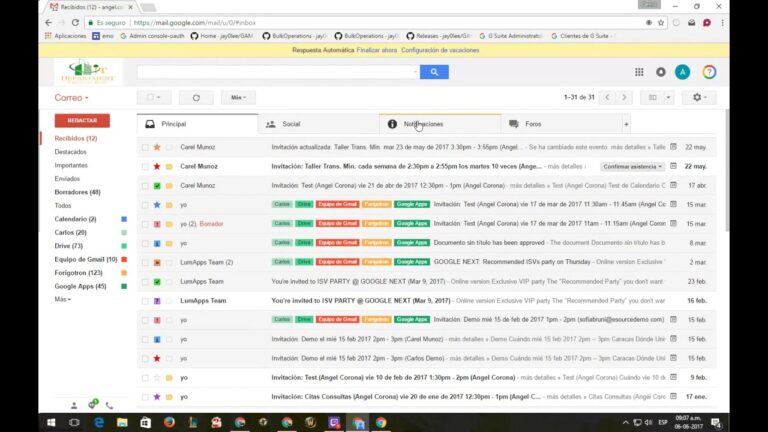The height and width of the screenshot is (432, 768).
Task: Open Hangouts chat icon in sidebar footer
Action: (93, 404)
